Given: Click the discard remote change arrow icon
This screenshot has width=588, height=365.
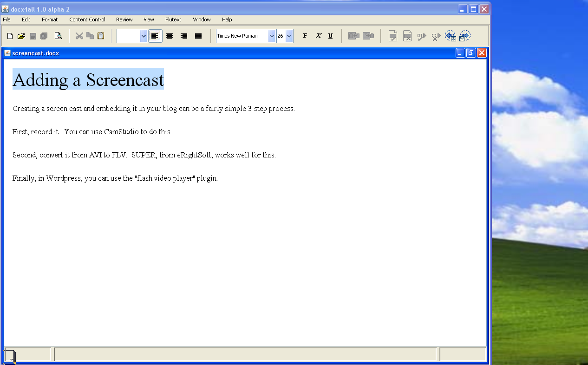Looking at the screenshot, I should (436, 36).
